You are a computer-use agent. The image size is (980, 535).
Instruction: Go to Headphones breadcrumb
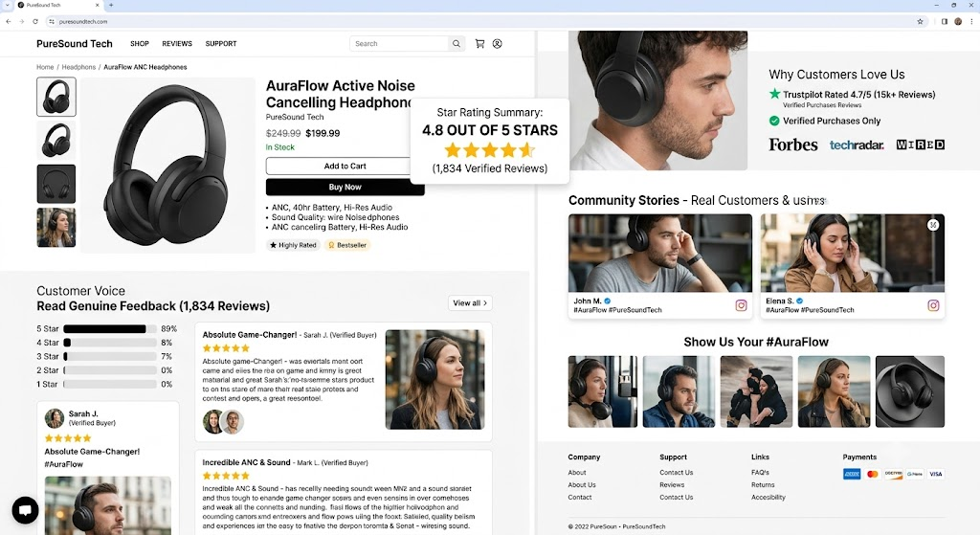pos(78,67)
